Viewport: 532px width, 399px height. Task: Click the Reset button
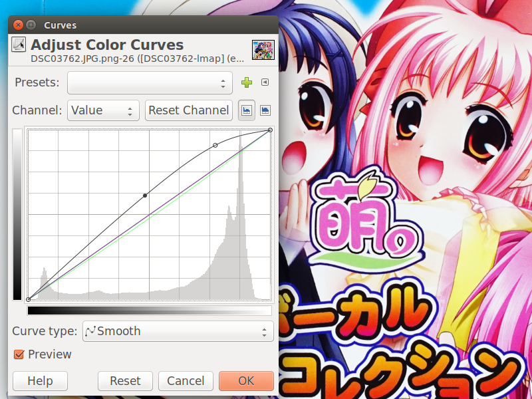tap(125, 381)
